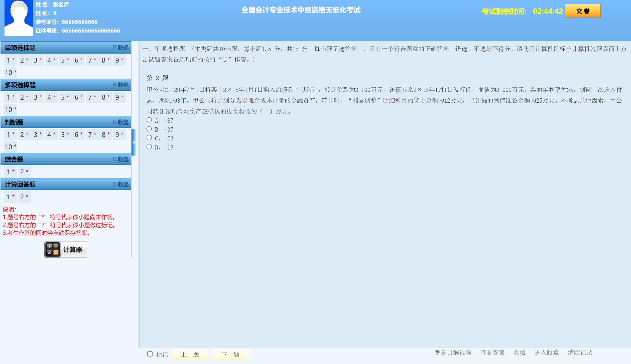
Task: Collapse the 判断题 panel via 收起
Action: pyautogui.click(x=121, y=122)
